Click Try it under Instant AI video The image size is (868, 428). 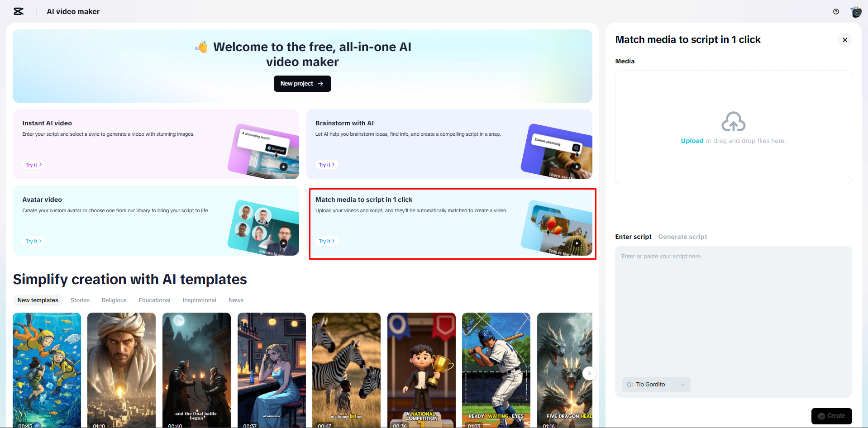click(33, 165)
